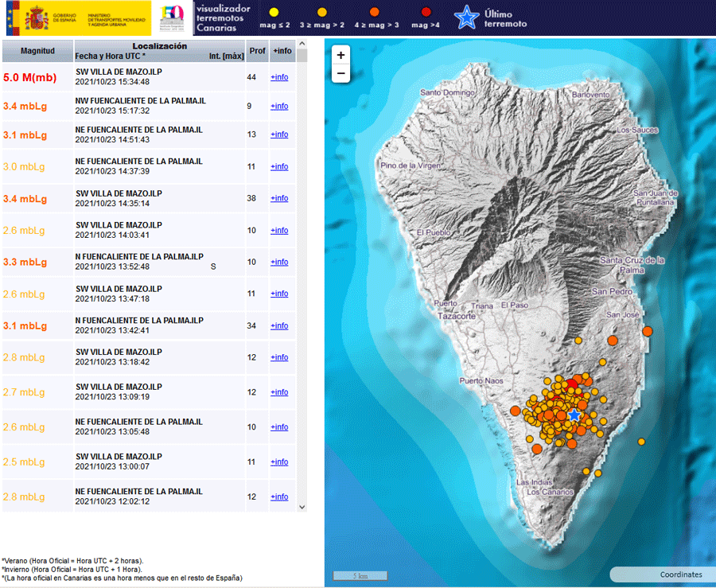The width and height of the screenshot is (716, 588).
Task: Click the blue star Último terremoto legend icon
Action: coord(466,18)
